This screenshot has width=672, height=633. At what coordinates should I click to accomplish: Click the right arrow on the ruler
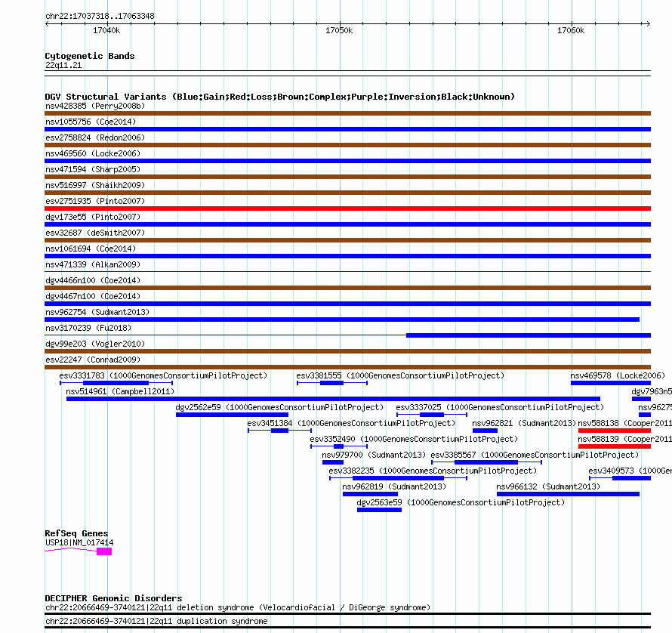tap(648, 24)
